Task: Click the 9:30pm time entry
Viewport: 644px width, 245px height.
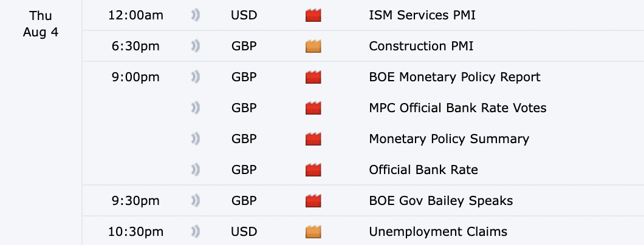Action: tap(135, 201)
